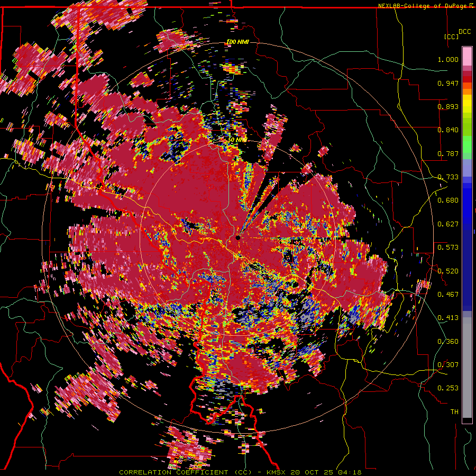The width and height of the screenshot is (476, 476).
Task: Click the black radar site dot at map center
Action: [238, 238]
